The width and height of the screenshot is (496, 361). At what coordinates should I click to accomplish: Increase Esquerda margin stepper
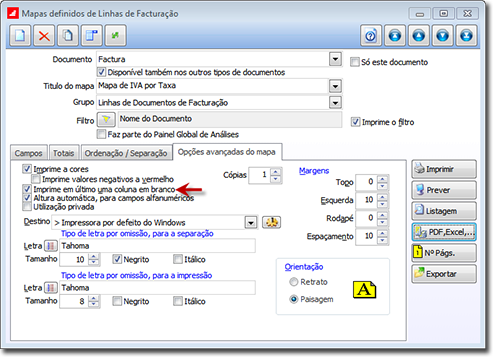click(x=383, y=196)
